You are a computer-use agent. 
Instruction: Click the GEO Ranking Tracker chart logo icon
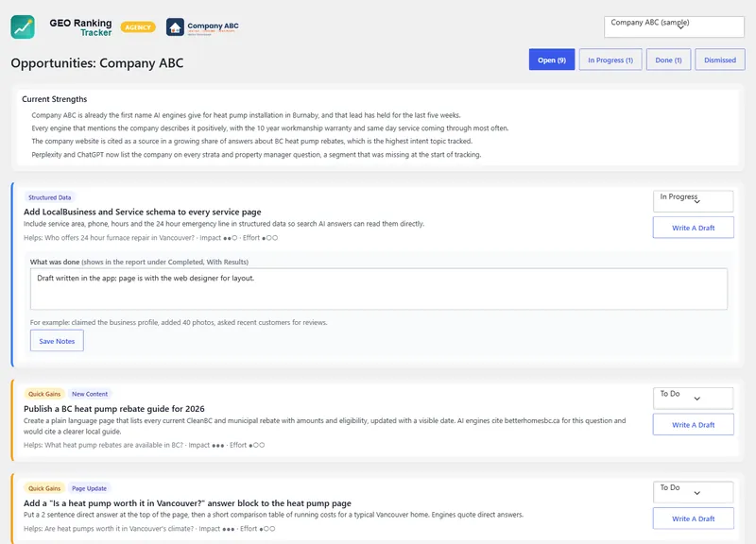[x=23, y=27]
